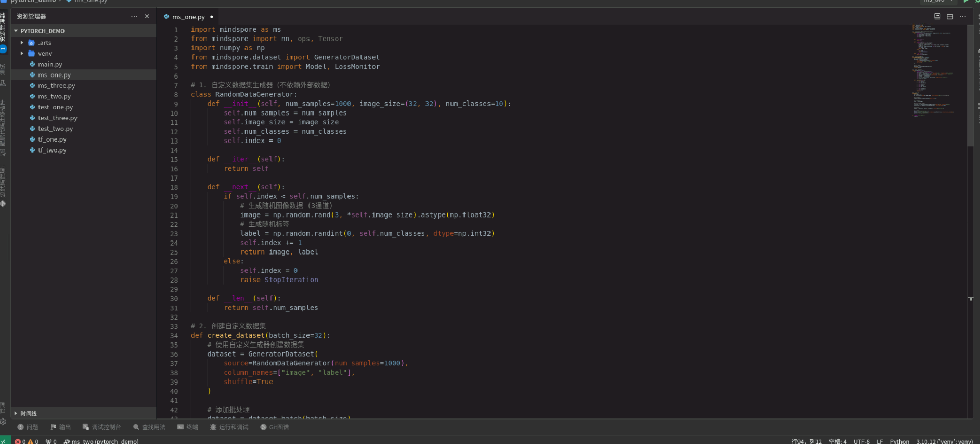Open tf_one.py from the explorer
This screenshot has height=444, width=980.
[x=52, y=139]
